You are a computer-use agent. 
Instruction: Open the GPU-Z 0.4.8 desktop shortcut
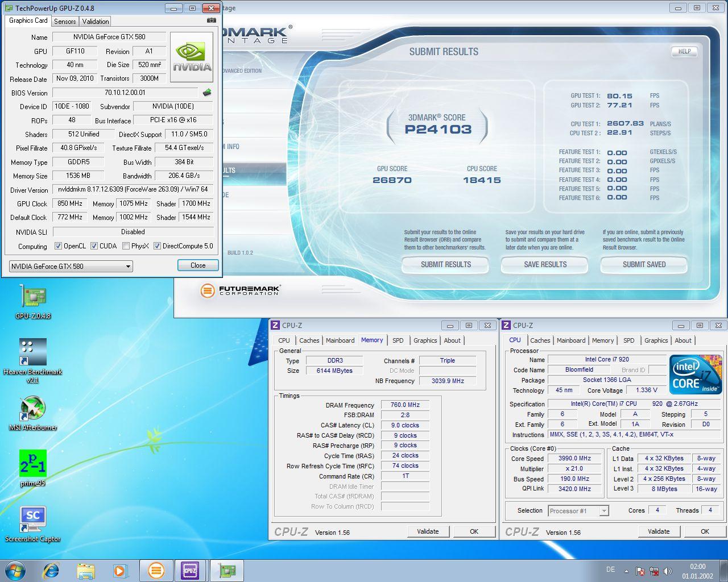(x=33, y=302)
